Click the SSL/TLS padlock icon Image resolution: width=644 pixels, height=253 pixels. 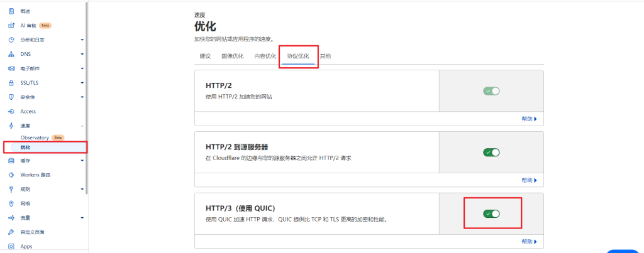click(11, 83)
